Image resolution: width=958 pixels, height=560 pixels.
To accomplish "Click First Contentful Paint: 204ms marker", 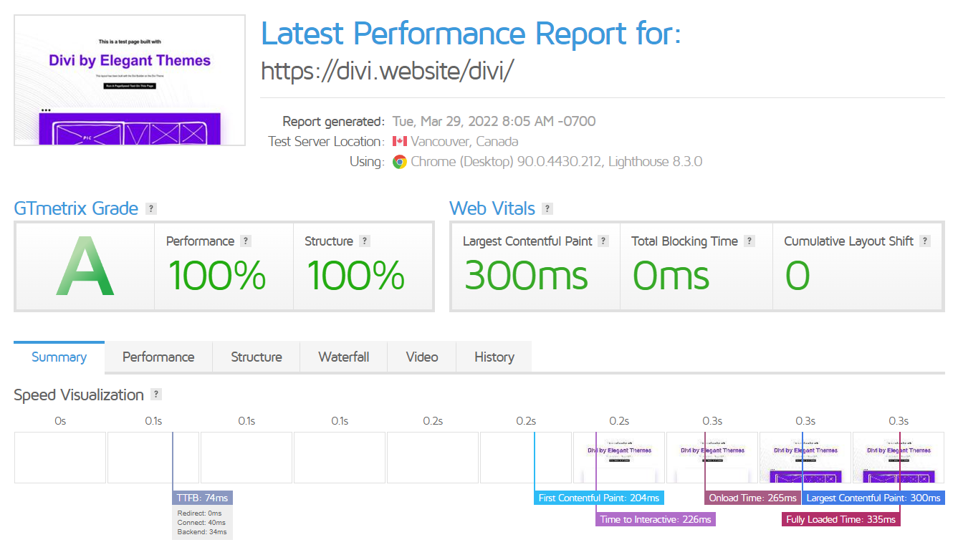I will (x=599, y=498).
